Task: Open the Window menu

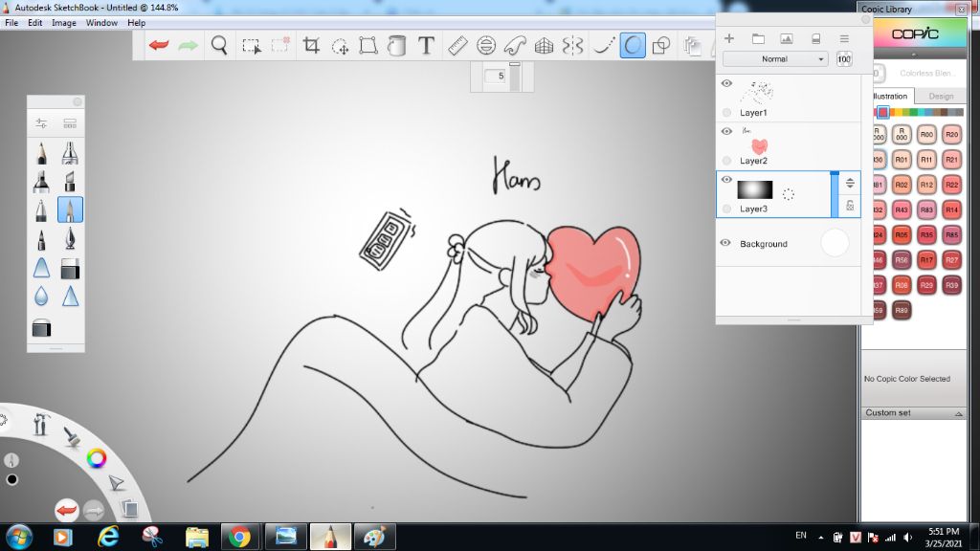Action: (x=101, y=23)
